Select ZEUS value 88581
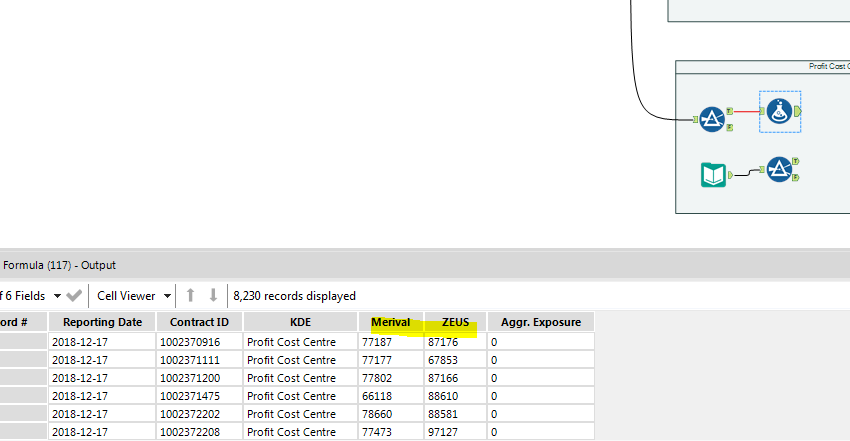The height and width of the screenshot is (441, 850). click(x=455, y=414)
